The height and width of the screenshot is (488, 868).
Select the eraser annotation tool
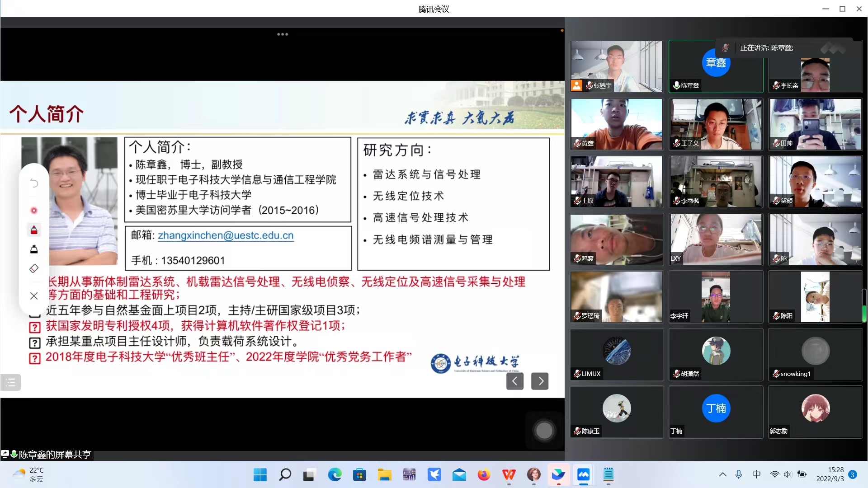(x=34, y=269)
